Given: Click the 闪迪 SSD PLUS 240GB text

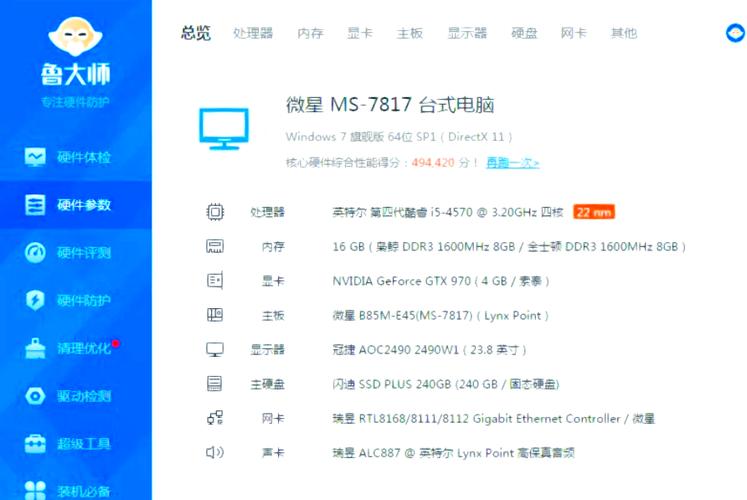Looking at the screenshot, I should [445, 384].
